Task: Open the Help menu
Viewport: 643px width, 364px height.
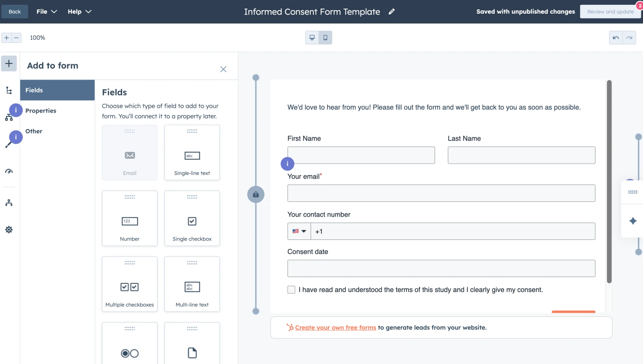Action: point(79,12)
